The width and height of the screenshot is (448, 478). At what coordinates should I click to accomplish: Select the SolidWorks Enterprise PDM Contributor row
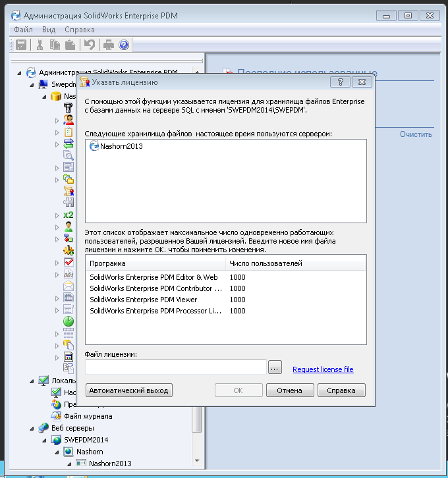click(x=226, y=288)
